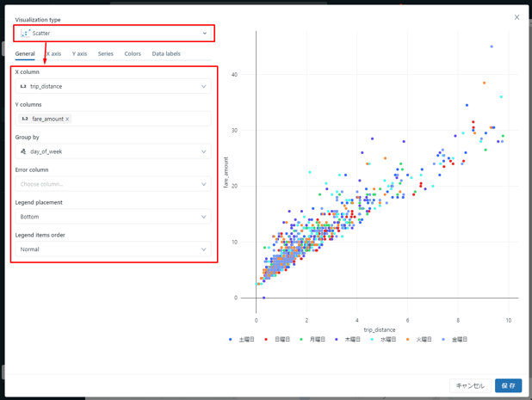Click the 土曜日 legend marker
This screenshot has height=400, width=532.
click(231, 340)
